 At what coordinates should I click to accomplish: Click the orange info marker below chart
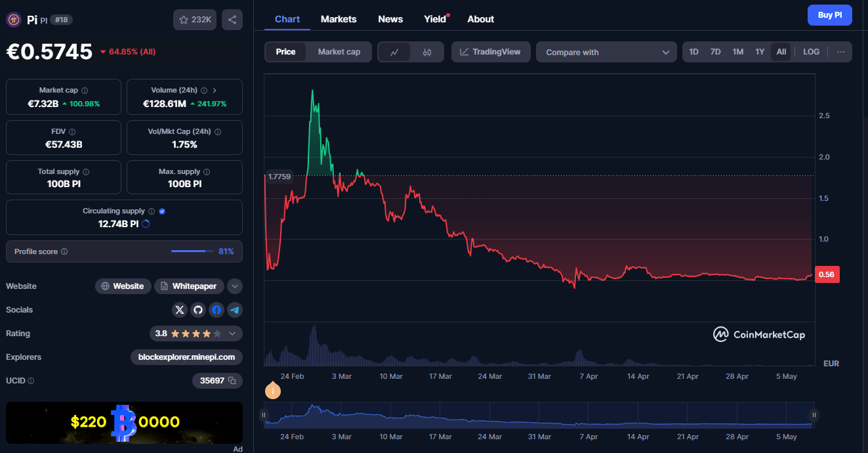[x=273, y=391]
